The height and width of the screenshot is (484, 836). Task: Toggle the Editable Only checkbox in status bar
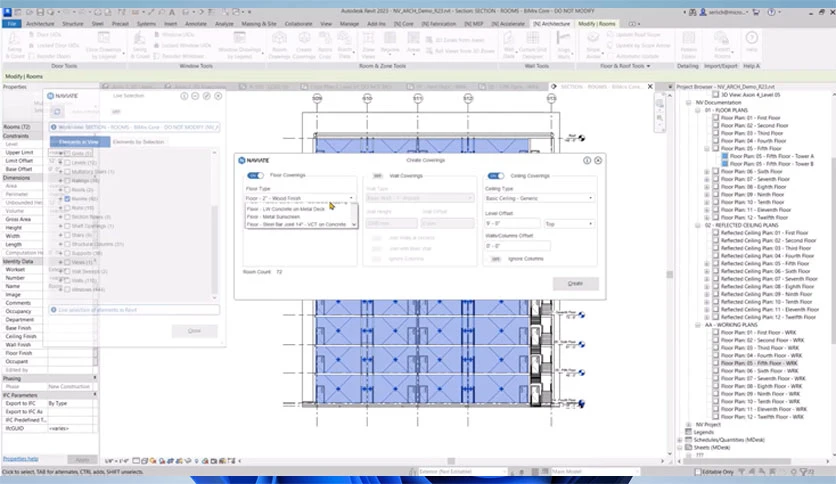697,472
